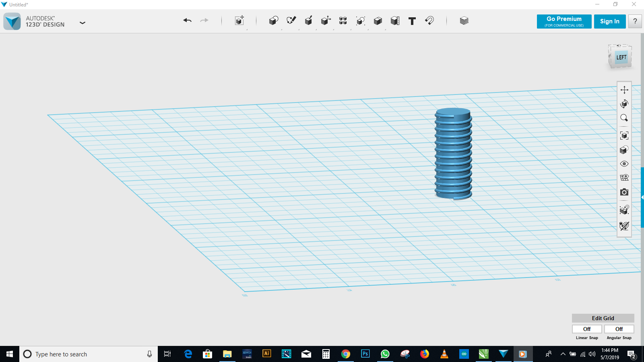
Task: Expand the 123D Design application menu
Action: [x=83, y=23]
